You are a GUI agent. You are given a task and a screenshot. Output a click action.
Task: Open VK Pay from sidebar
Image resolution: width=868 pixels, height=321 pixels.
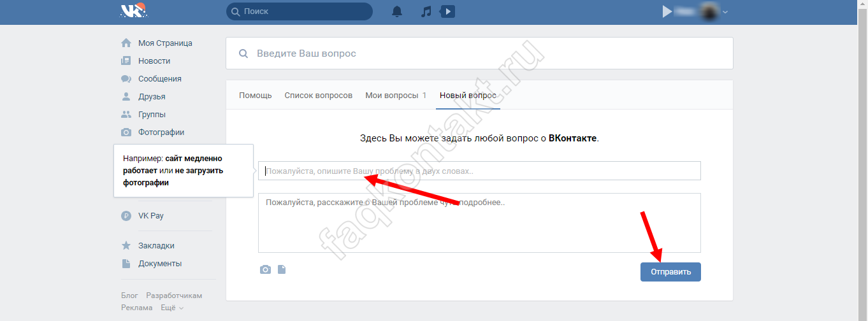[150, 216]
